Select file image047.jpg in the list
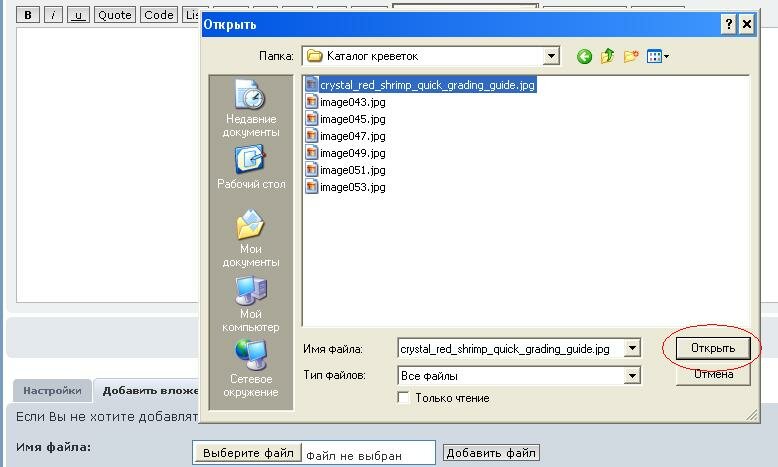Viewport: 778px width, 467px height. pos(352,136)
